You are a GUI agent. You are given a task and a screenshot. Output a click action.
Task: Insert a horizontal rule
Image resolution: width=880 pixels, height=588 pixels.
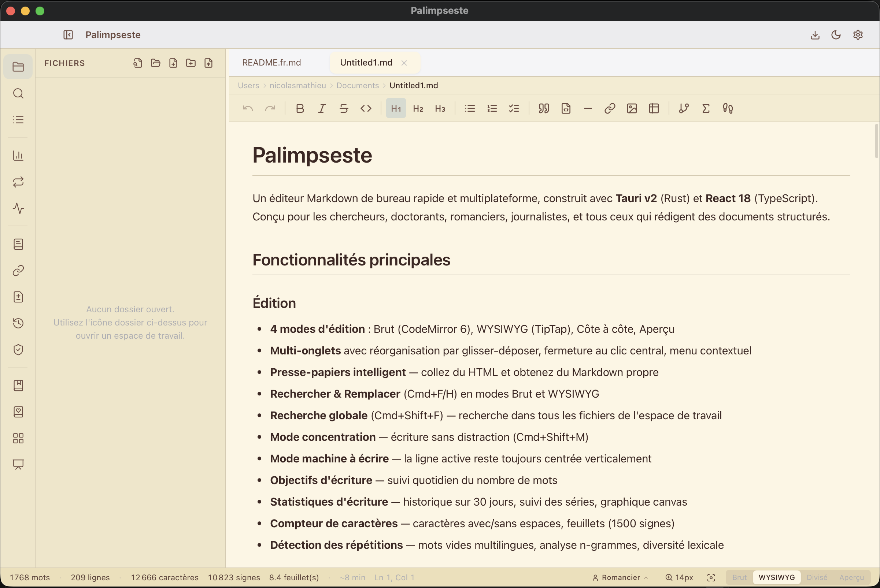(588, 108)
